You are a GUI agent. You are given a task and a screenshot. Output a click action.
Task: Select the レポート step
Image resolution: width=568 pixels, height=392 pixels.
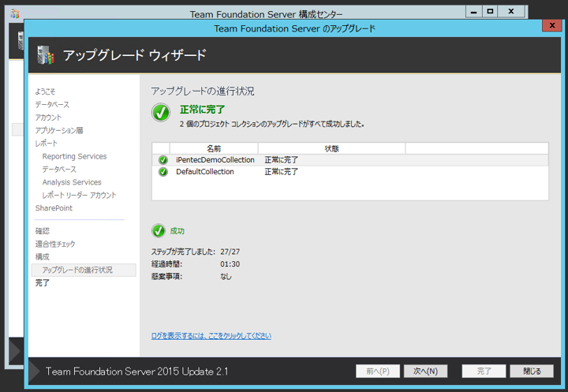coord(46,144)
